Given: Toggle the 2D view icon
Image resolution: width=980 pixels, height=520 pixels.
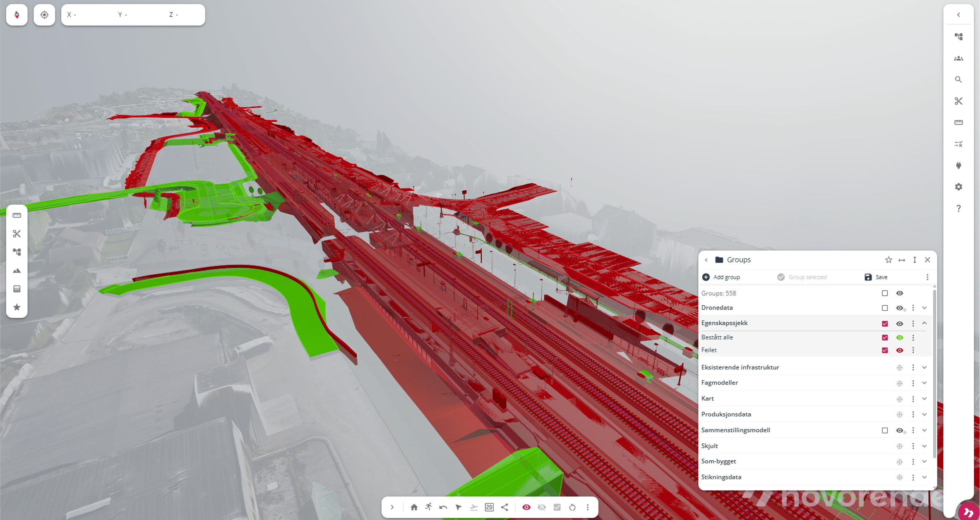Looking at the screenshot, I should coord(489,507).
